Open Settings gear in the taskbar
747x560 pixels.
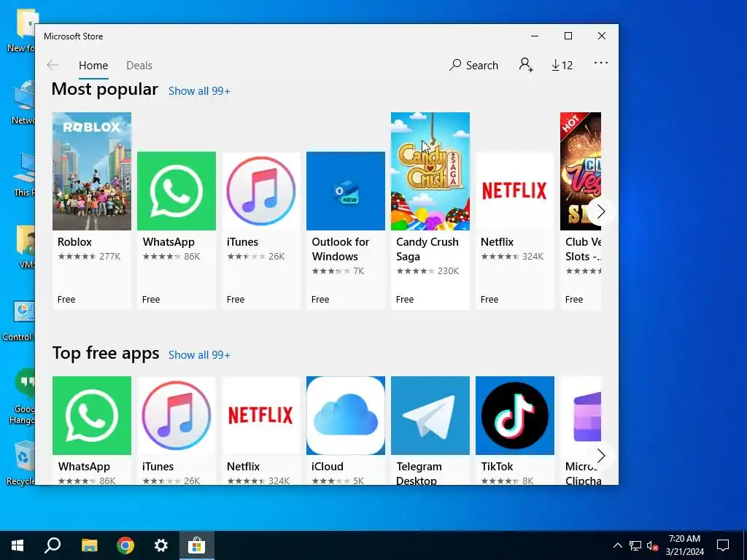point(161,545)
